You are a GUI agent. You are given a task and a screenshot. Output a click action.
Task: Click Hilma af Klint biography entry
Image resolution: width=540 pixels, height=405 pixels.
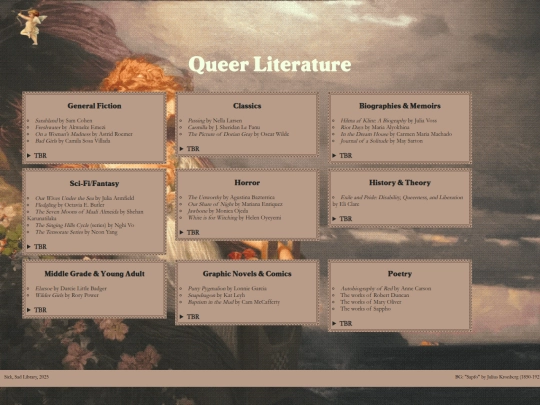point(388,121)
